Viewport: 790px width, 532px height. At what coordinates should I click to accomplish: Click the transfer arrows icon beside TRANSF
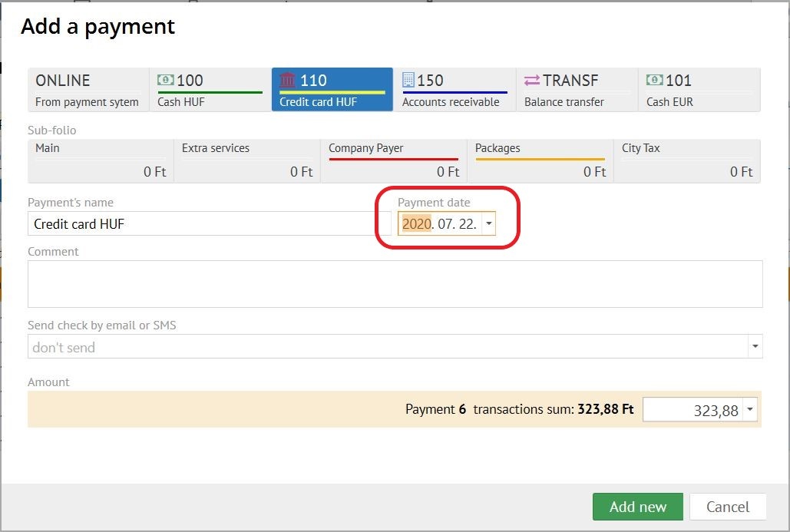(531, 80)
